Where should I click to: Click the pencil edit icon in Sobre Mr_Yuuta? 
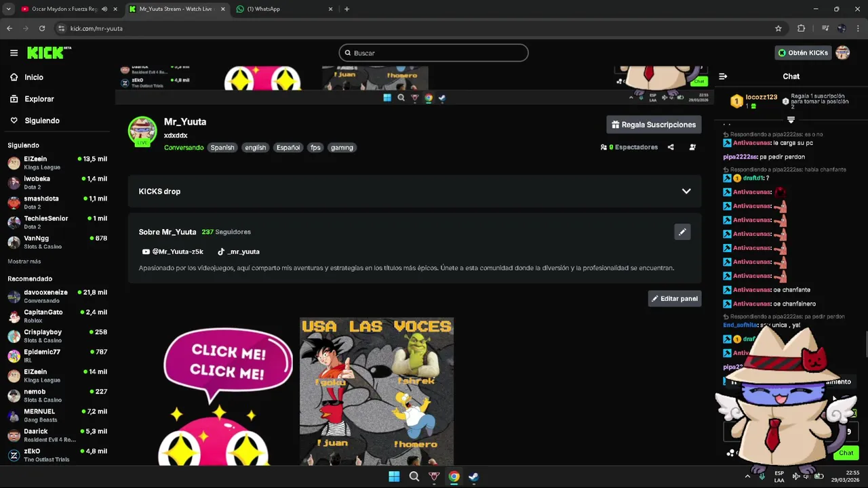[x=682, y=232]
